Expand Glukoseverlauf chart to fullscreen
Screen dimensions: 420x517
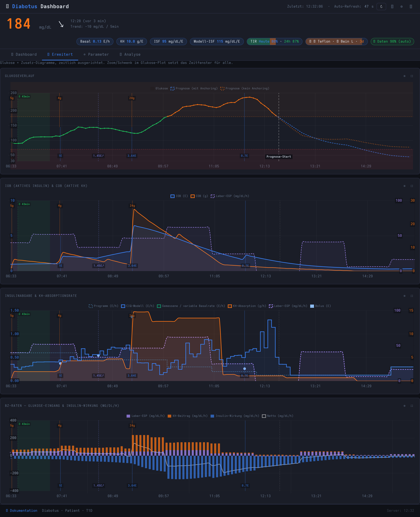412,76
